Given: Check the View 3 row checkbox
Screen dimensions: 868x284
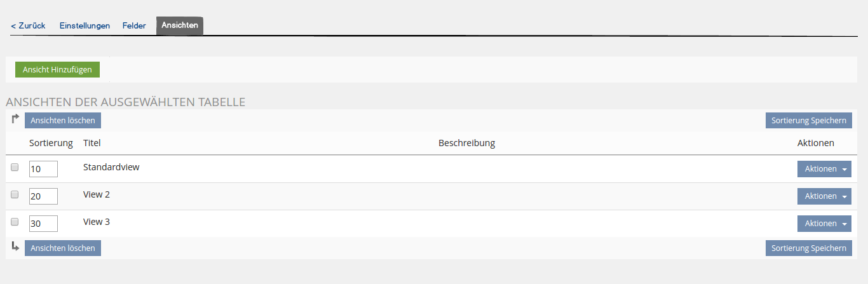Looking at the screenshot, I should tap(15, 222).
